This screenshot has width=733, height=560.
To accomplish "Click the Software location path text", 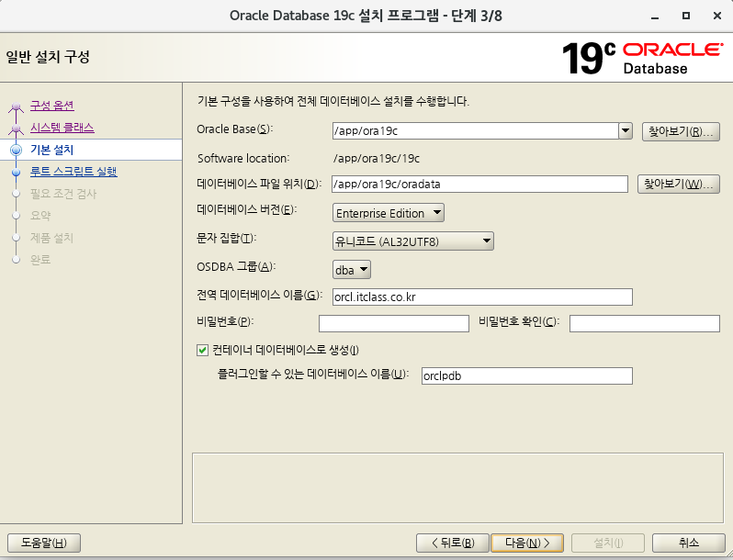I will click(377, 159).
